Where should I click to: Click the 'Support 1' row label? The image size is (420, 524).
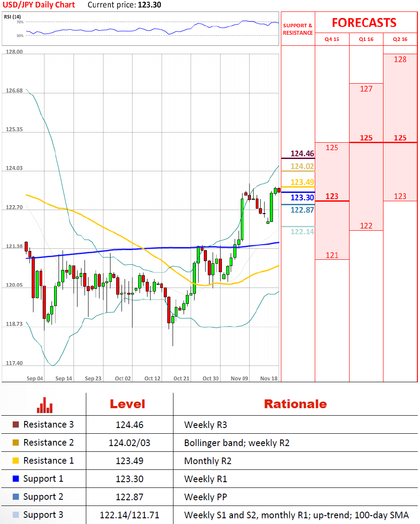point(43,479)
